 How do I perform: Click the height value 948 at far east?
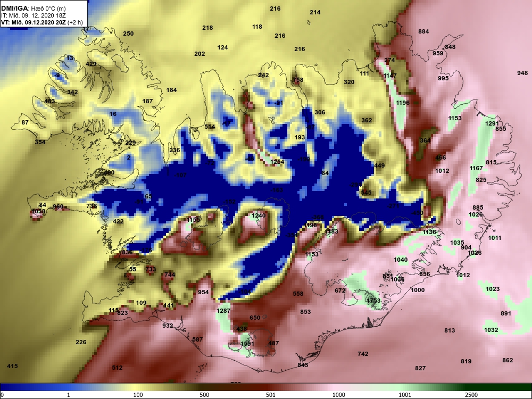tap(522, 73)
